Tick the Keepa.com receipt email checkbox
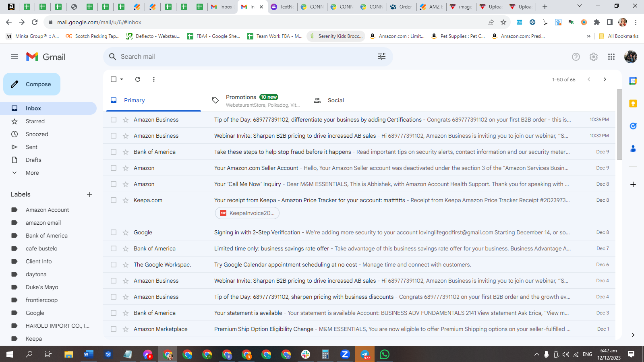This screenshot has width=644, height=362. point(114,200)
